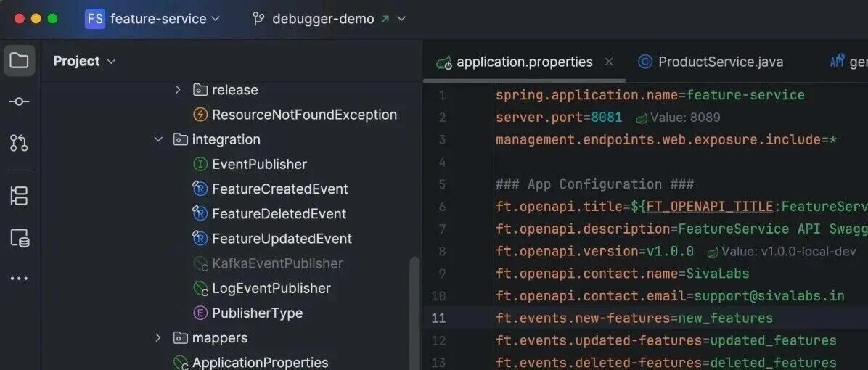Click the deleted_features value on line 13
Screen dimensions: 868x370
coord(773,363)
